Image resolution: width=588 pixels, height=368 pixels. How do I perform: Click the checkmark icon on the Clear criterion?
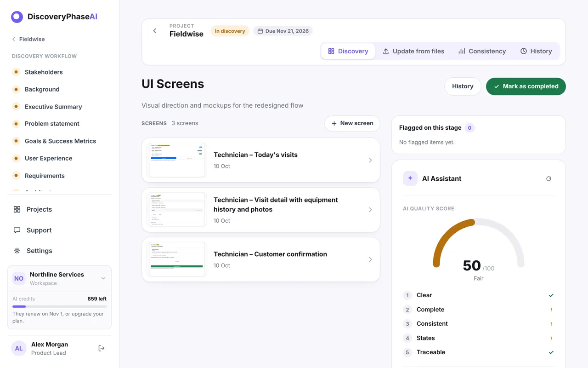pyautogui.click(x=551, y=295)
